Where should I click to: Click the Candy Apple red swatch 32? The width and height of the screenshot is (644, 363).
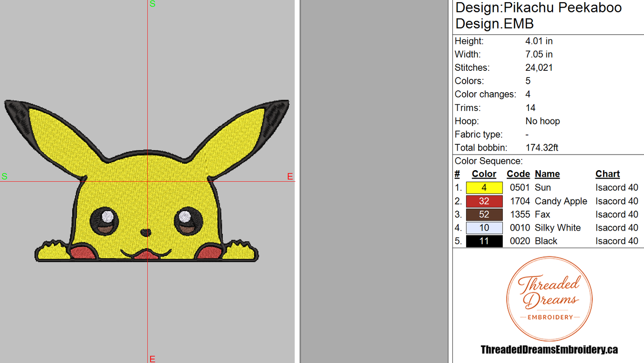(x=484, y=201)
